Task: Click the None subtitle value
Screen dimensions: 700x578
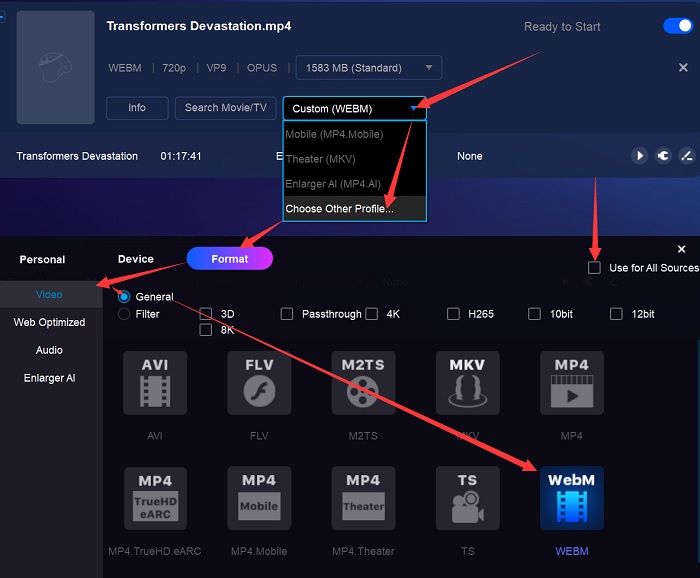Action: [470, 156]
